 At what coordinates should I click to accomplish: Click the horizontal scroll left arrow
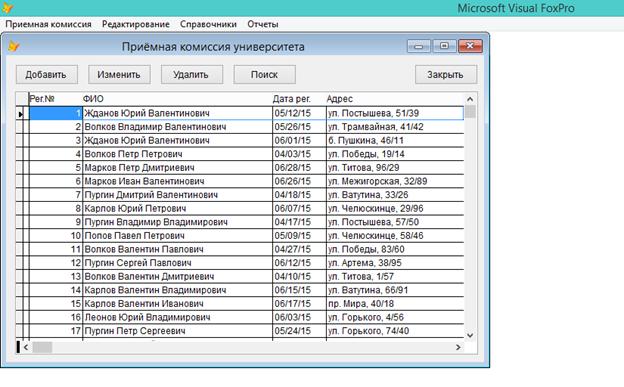pos(26,347)
